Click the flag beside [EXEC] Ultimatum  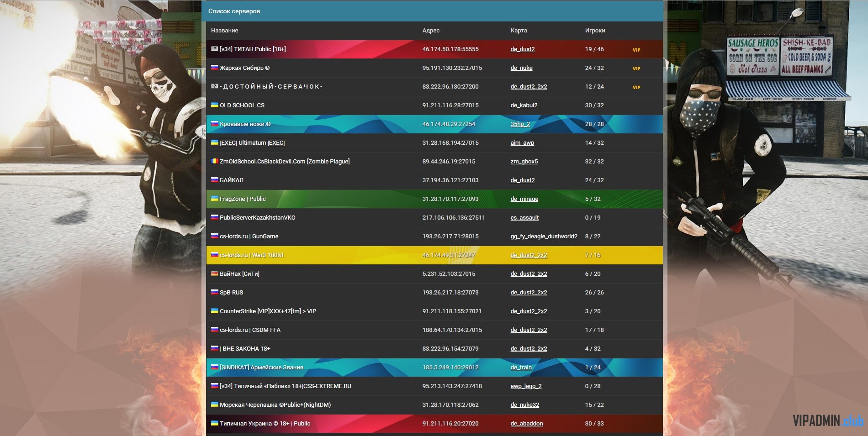click(214, 142)
